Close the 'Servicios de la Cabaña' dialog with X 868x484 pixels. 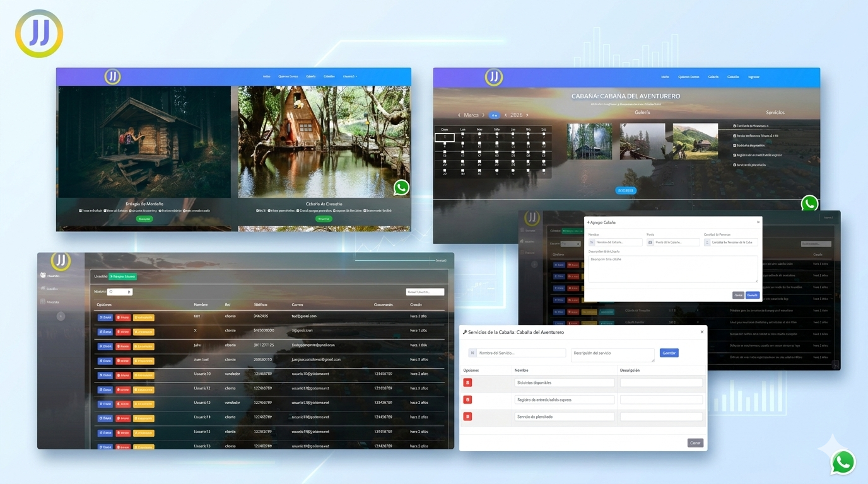coord(701,332)
